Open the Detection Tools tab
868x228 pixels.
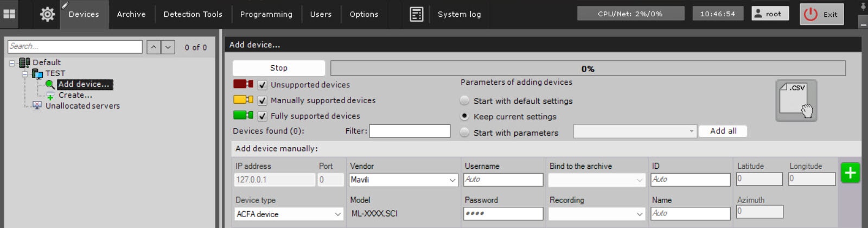pos(193,15)
